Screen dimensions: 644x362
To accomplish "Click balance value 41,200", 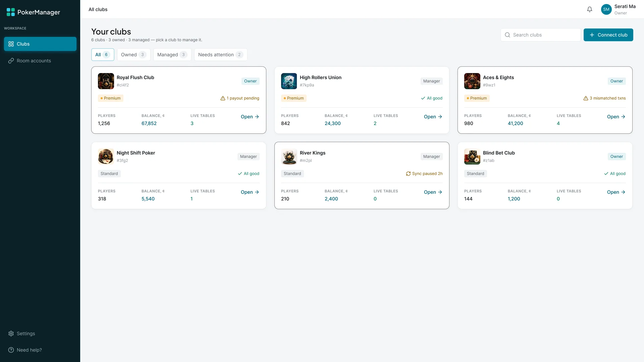I will point(515,123).
